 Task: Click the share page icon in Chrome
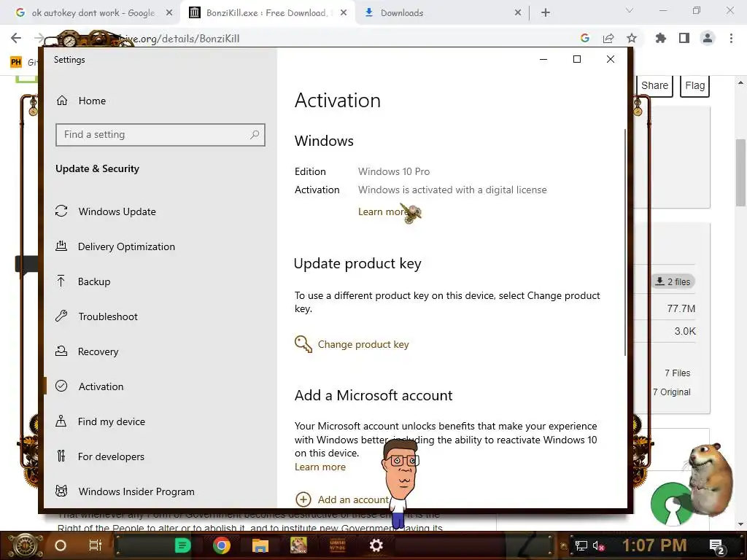coord(608,38)
